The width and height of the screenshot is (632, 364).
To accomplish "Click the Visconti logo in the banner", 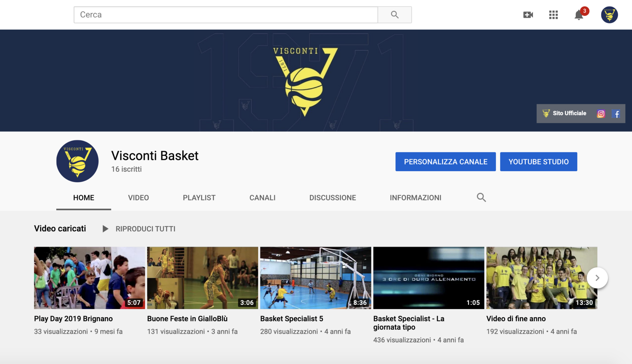I will click(305, 82).
